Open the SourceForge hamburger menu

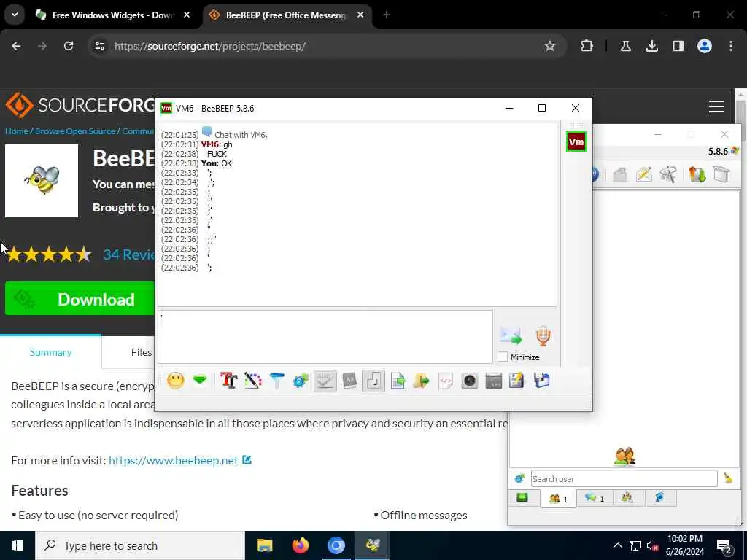click(716, 106)
